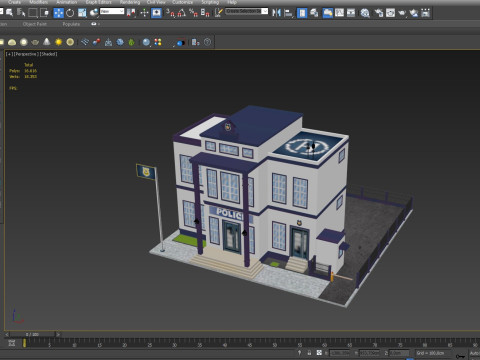Screen dimensions: 480x360
Task: Open the Rendering menu
Action: 130,2
